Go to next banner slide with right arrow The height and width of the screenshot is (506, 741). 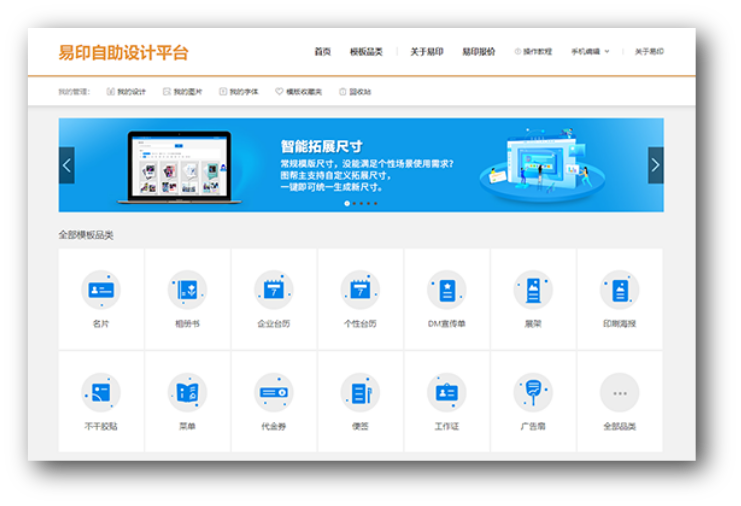pos(655,165)
